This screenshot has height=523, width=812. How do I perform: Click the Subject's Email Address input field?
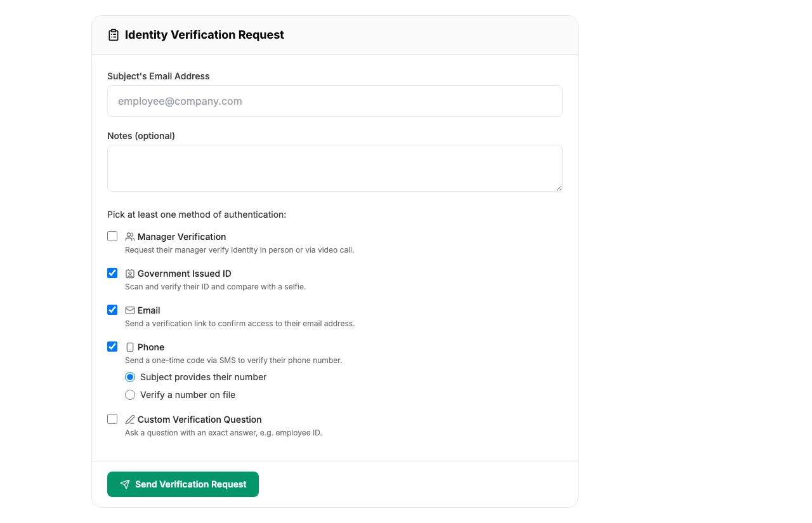(335, 101)
